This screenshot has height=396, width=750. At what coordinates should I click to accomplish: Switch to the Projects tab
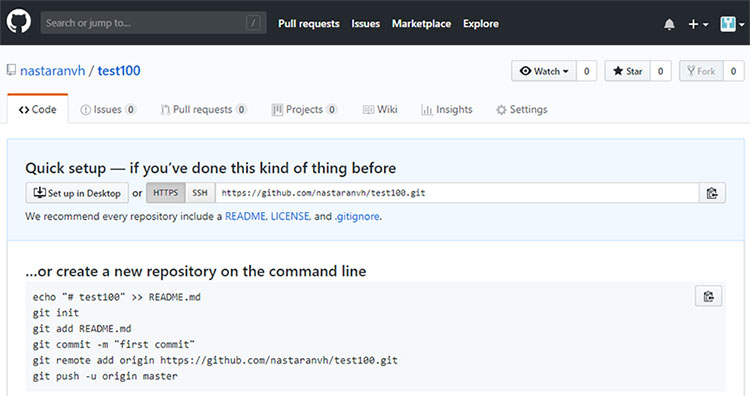tap(304, 110)
